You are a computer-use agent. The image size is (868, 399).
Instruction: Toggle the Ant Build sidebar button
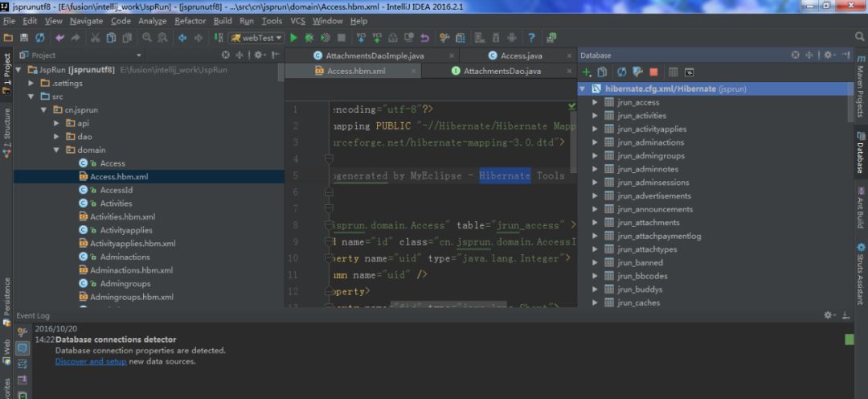[x=861, y=208]
